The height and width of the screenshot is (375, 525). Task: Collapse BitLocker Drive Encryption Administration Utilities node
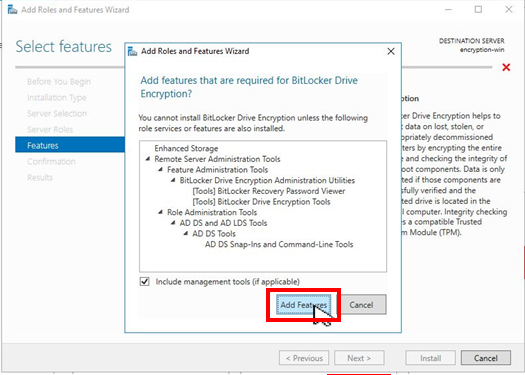pos(173,180)
